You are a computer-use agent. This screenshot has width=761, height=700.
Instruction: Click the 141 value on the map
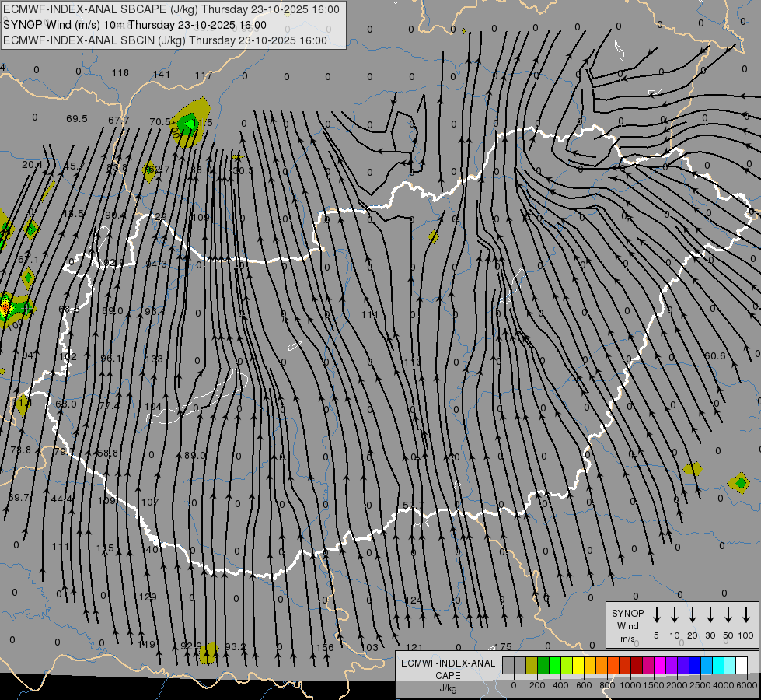coord(162,75)
